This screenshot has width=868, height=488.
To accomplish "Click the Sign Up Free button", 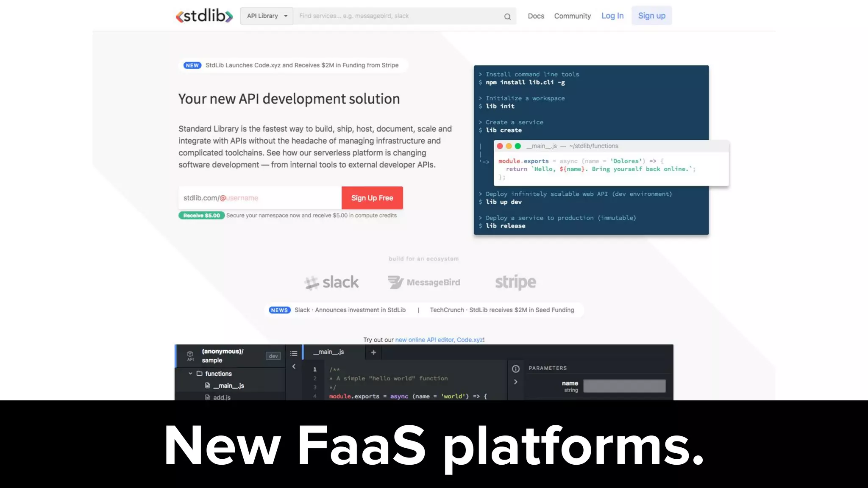I will click(372, 198).
